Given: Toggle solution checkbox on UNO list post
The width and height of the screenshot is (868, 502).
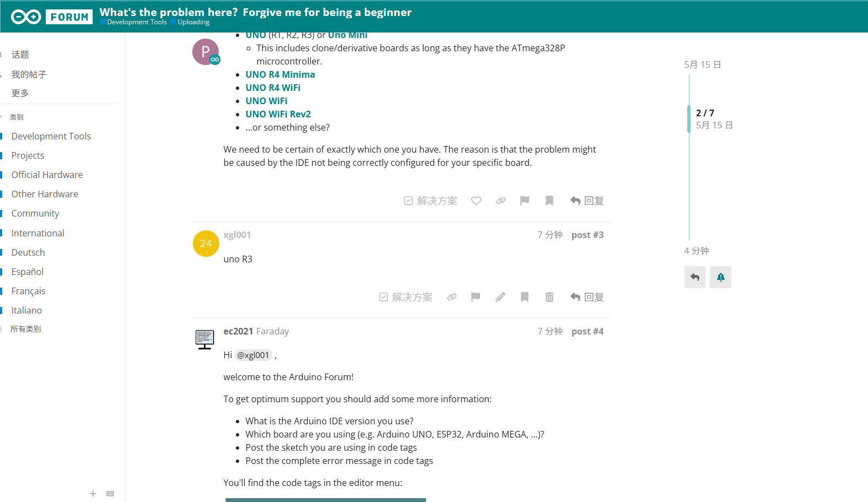Looking at the screenshot, I should tap(430, 201).
